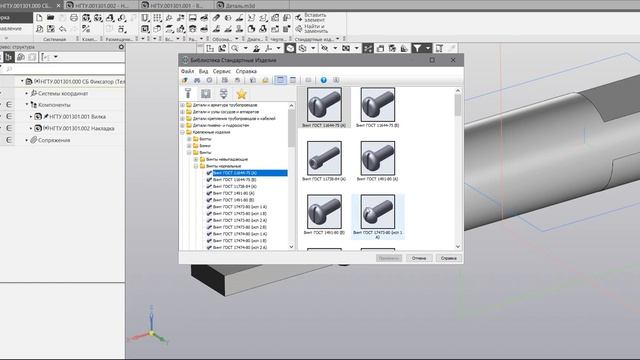Click the component array grid icon
Screen dimensions: 640x360
tap(157, 18)
